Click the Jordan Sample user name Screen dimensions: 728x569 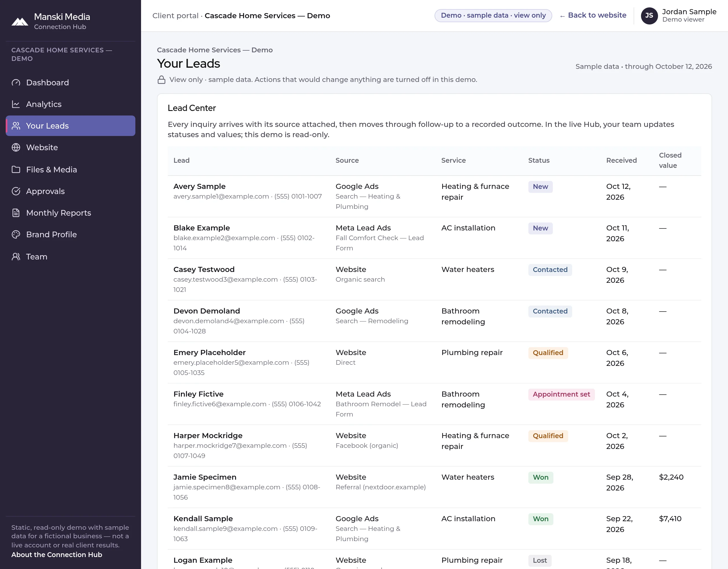[x=689, y=12]
